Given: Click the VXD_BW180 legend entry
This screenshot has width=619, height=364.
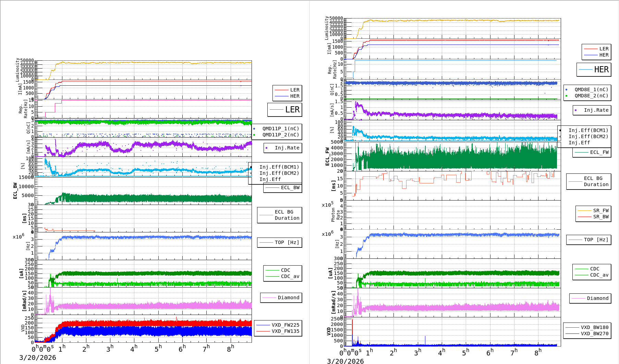Looking at the screenshot, I should 594,327.
